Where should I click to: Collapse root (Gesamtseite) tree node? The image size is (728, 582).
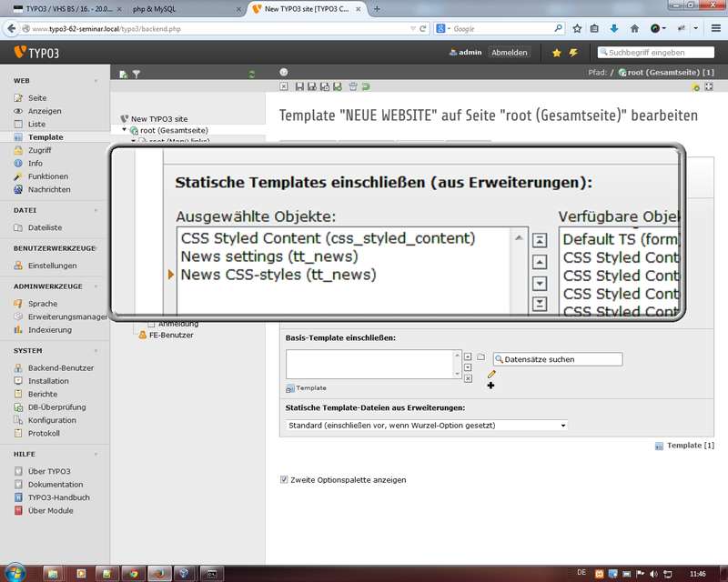125,130
